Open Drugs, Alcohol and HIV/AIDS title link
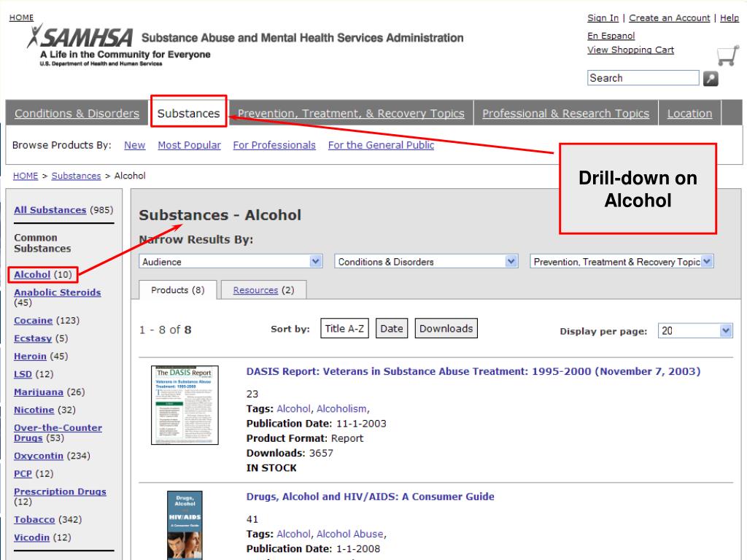Screen dimensions: 747x560 pyautogui.click(x=370, y=497)
